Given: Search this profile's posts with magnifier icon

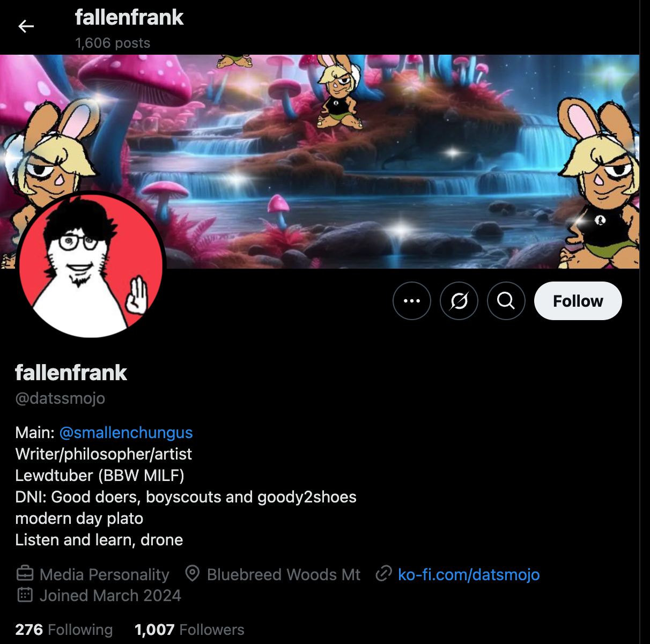Looking at the screenshot, I should coord(506,301).
